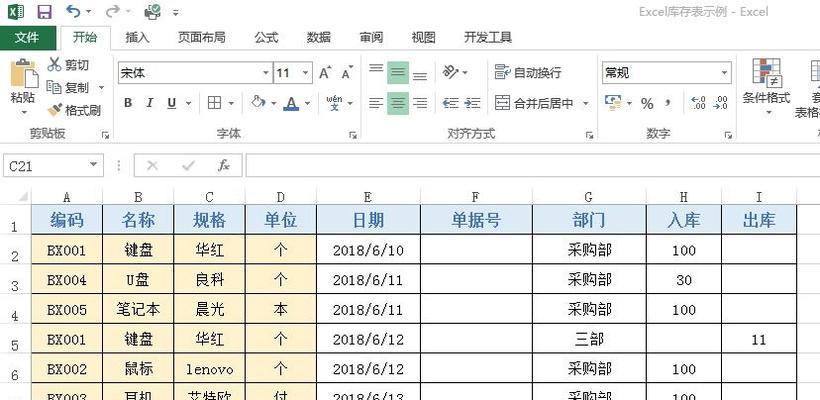Click the Copy (复制) button

click(68, 87)
